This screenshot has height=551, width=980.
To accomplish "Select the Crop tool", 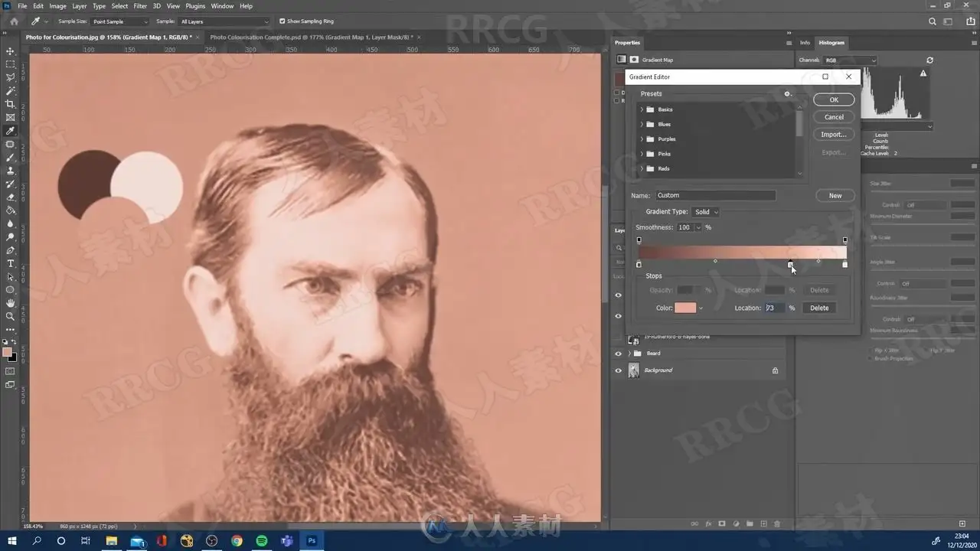I will 11,104.
